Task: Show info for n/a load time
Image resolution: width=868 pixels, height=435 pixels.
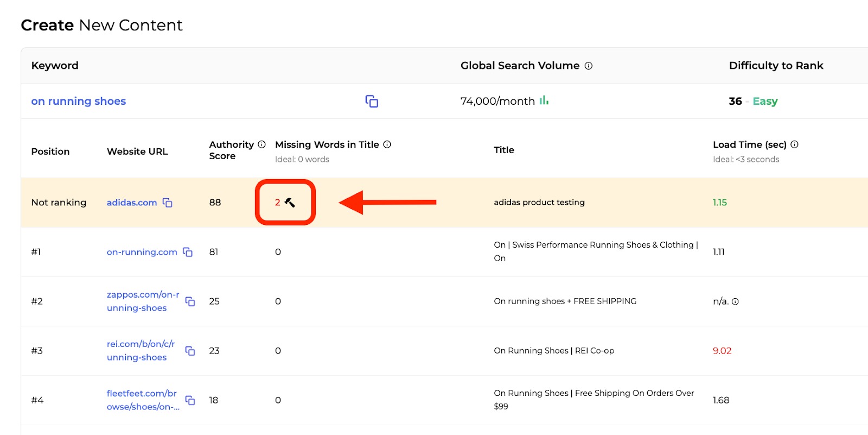Action: click(736, 302)
